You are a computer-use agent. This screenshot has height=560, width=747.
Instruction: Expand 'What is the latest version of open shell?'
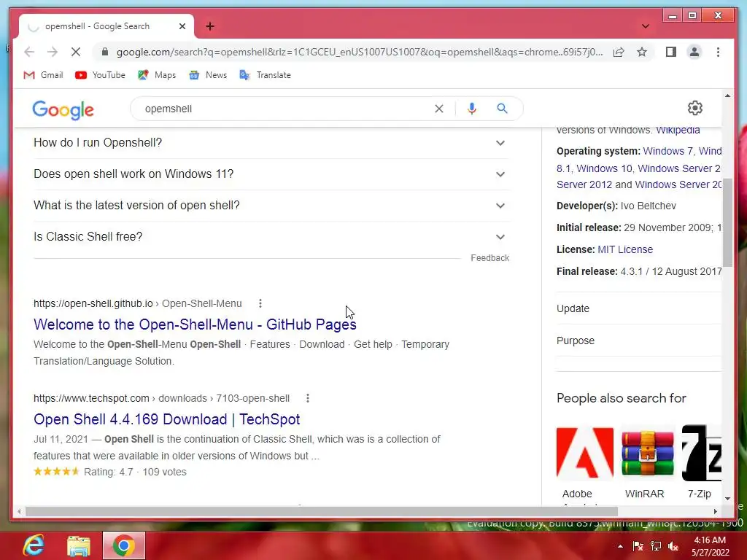[271, 205]
